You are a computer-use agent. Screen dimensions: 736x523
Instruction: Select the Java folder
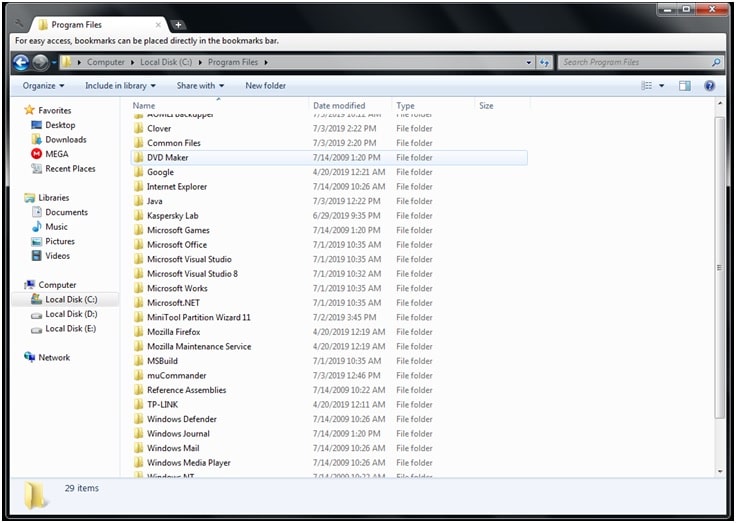point(329,201)
